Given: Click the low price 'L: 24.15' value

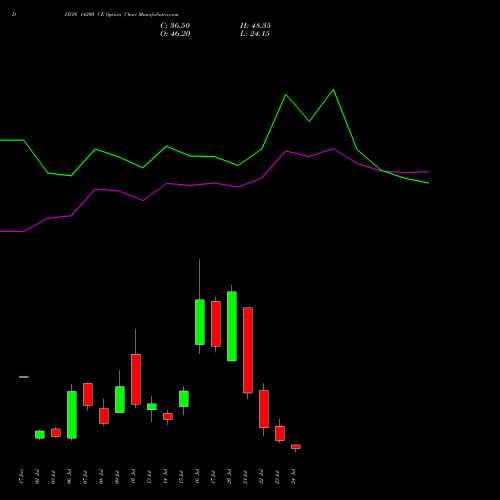Looking at the screenshot, I should coord(255,34).
